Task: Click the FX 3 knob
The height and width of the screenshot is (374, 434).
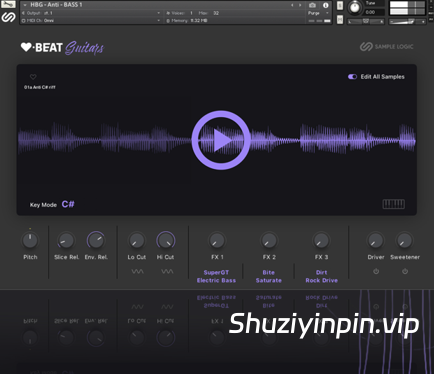Action: tap(321, 241)
